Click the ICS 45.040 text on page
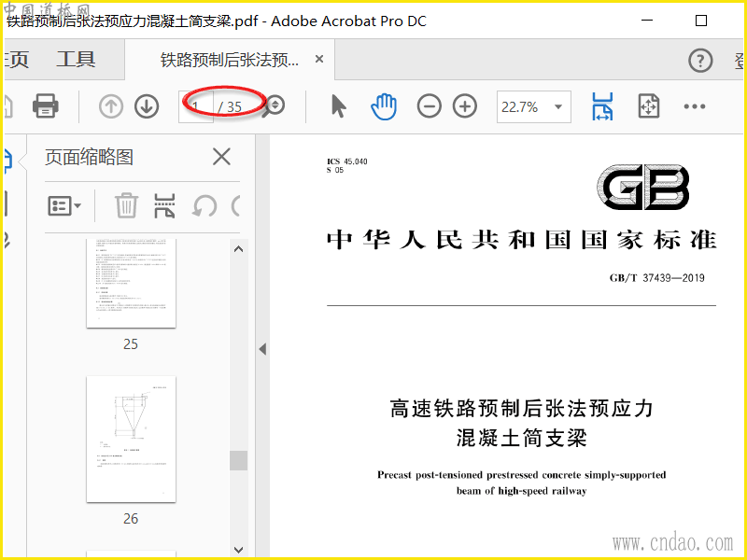The image size is (747, 560). 347,161
